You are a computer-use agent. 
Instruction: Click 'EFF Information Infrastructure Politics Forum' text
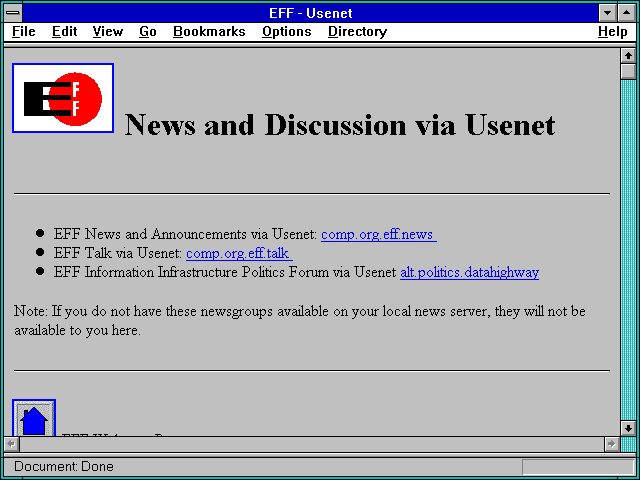click(192, 272)
